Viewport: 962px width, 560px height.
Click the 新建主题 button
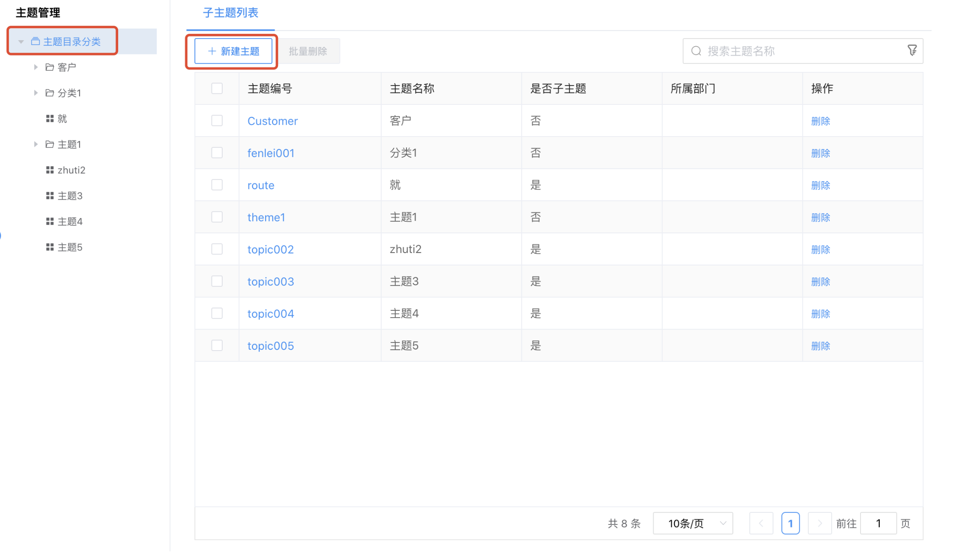click(x=233, y=51)
